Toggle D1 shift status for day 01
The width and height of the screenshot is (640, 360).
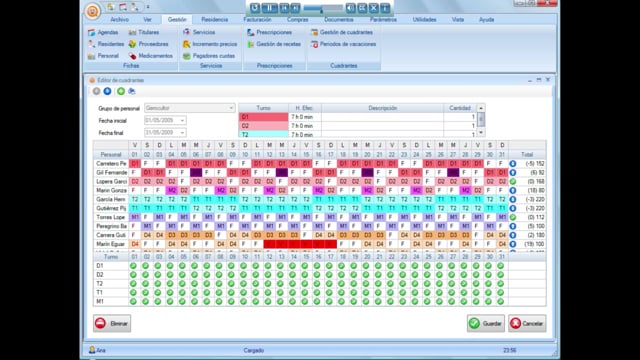tap(133, 266)
